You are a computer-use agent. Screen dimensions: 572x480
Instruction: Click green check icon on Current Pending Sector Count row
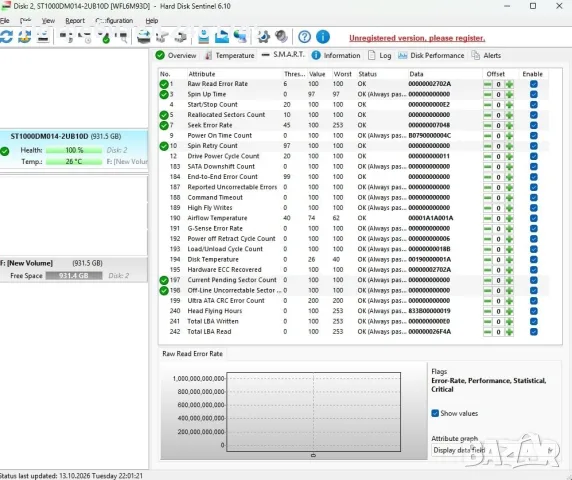(164, 280)
